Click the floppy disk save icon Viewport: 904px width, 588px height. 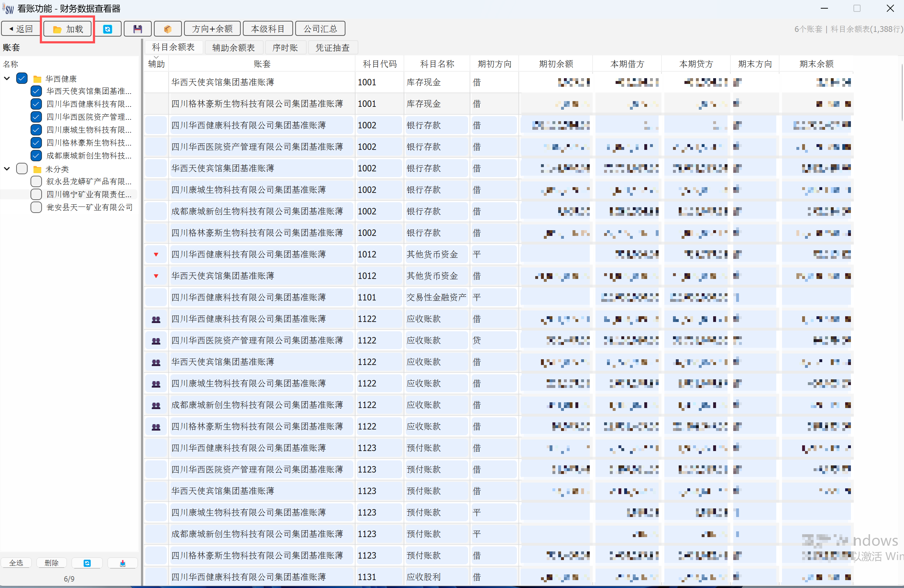[x=137, y=29]
